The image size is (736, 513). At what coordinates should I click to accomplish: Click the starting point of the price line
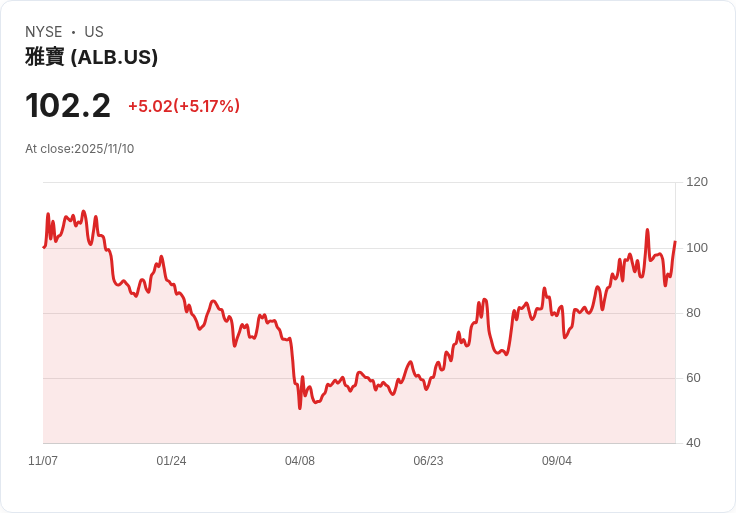tap(44, 247)
